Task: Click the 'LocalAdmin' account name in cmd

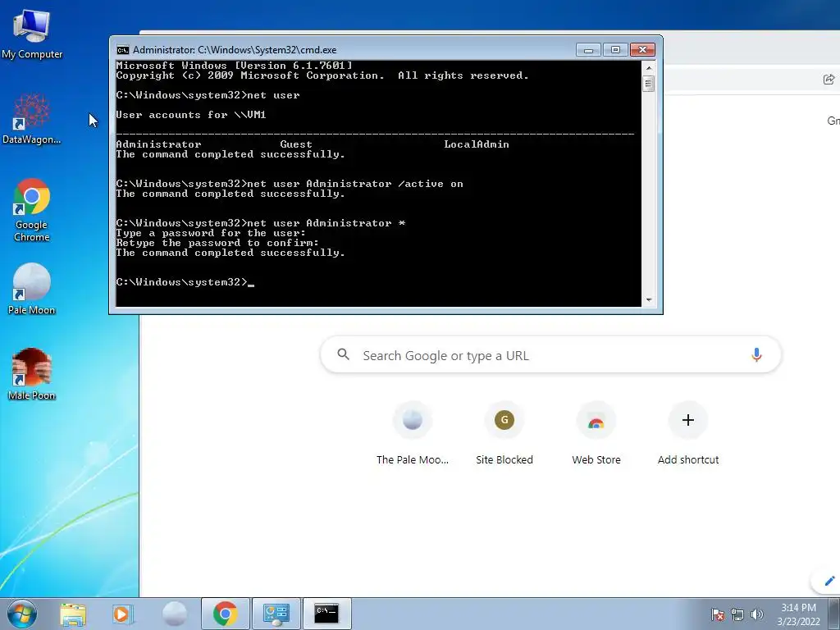Action: 477,144
